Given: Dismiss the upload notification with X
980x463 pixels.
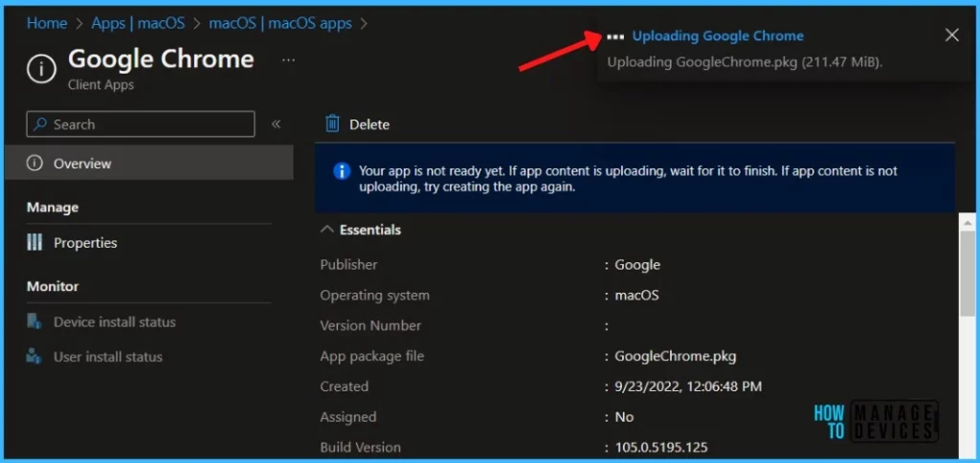Looking at the screenshot, I should pyautogui.click(x=952, y=35).
